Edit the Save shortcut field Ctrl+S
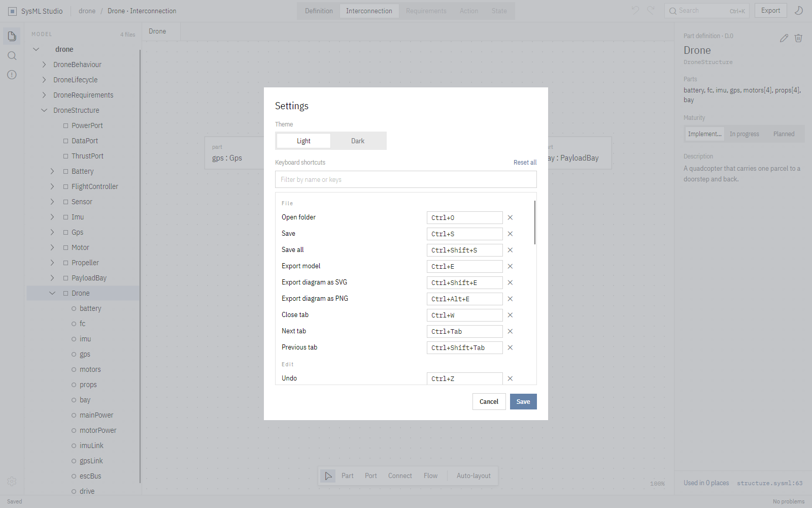This screenshot has width=812, height=508. pyautogui.click(x=464, y=234)
